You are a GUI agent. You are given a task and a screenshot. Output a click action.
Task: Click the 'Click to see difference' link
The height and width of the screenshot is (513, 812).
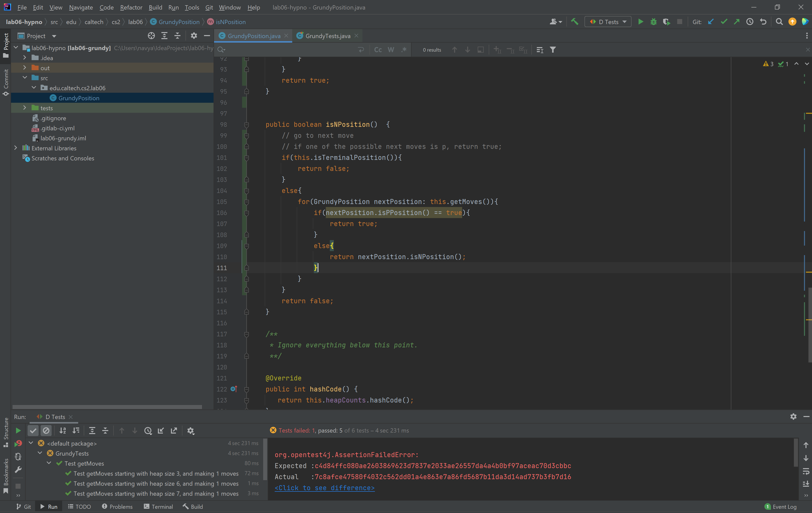click(324, 488)
